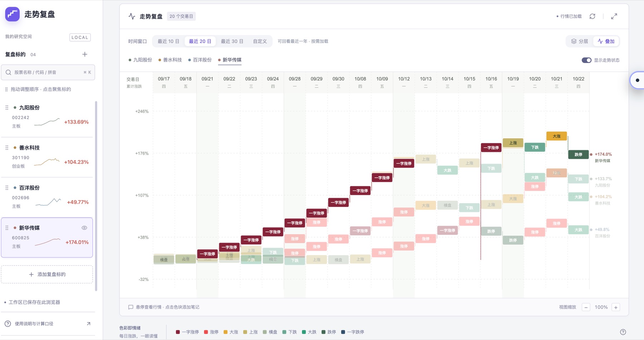644x340 pixels.
Task: Add new stock with plus icon
Action: pos(85,54)
